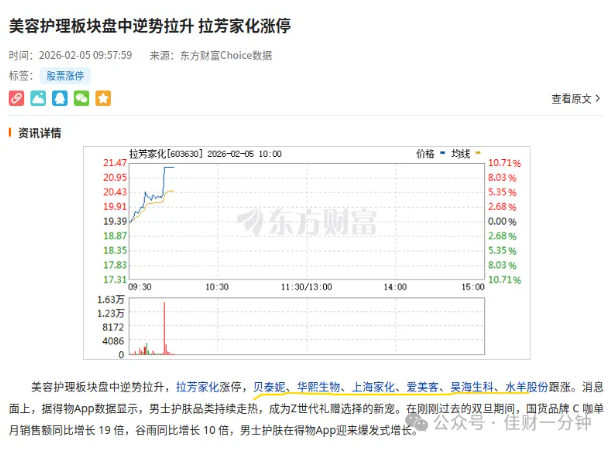Share via the green WeChat icon
Image resolution: width=616 pixels, height=449 pixels.
point(81,98)
